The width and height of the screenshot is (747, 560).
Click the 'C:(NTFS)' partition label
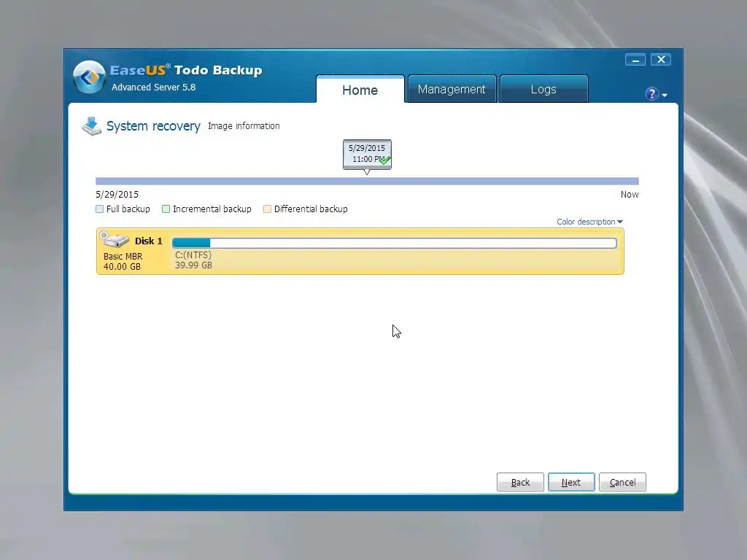tap(193, 254)
